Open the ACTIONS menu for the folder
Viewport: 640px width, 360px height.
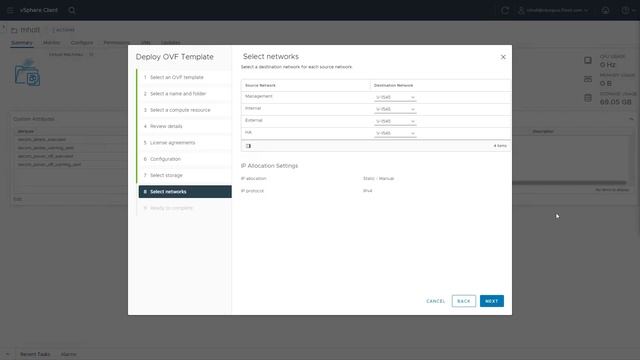click(64, 30)
